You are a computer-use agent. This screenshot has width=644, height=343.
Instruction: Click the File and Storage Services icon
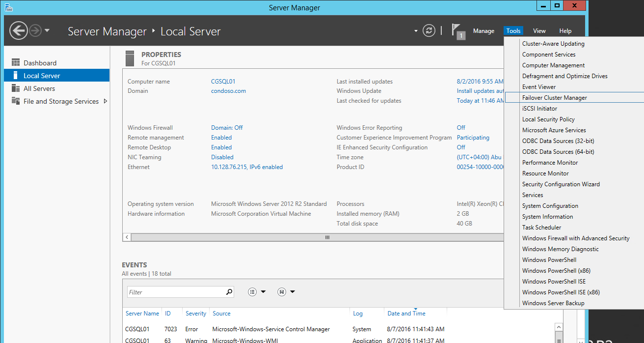tap(15, 101)
